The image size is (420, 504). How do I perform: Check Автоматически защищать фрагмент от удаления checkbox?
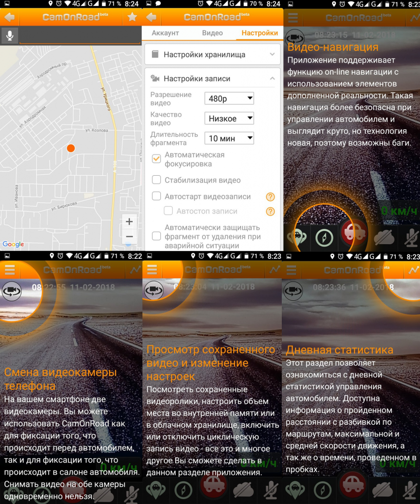[x=156, y=236]
